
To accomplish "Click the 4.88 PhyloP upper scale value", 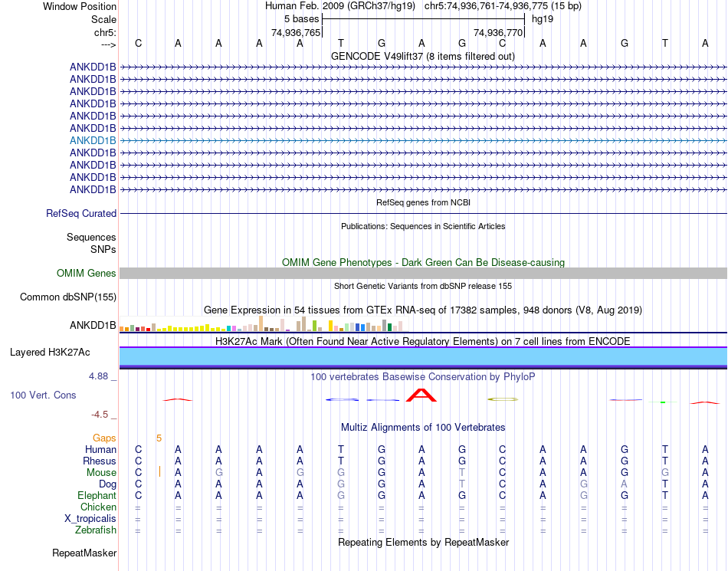I will (x=98, y=376).
